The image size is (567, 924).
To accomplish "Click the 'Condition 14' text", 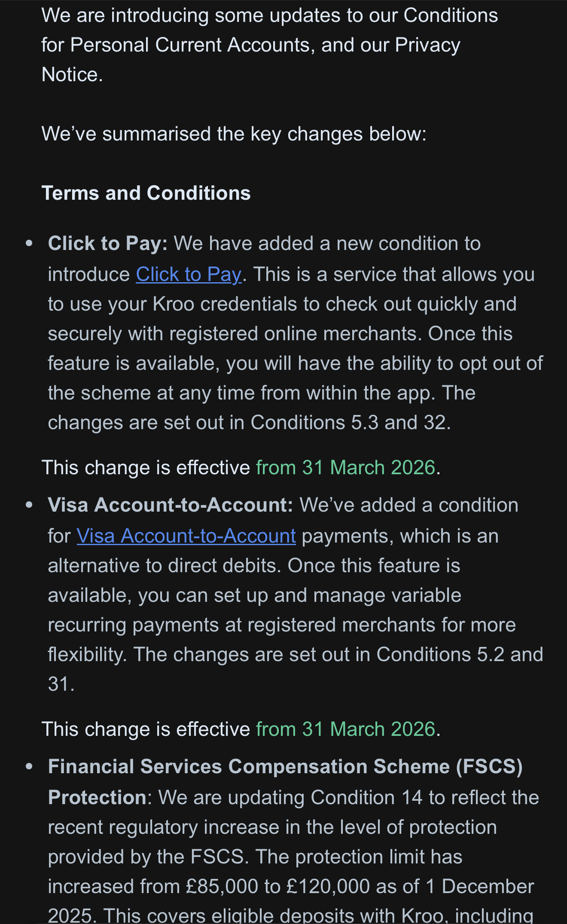I will click(x=366, y=798).
